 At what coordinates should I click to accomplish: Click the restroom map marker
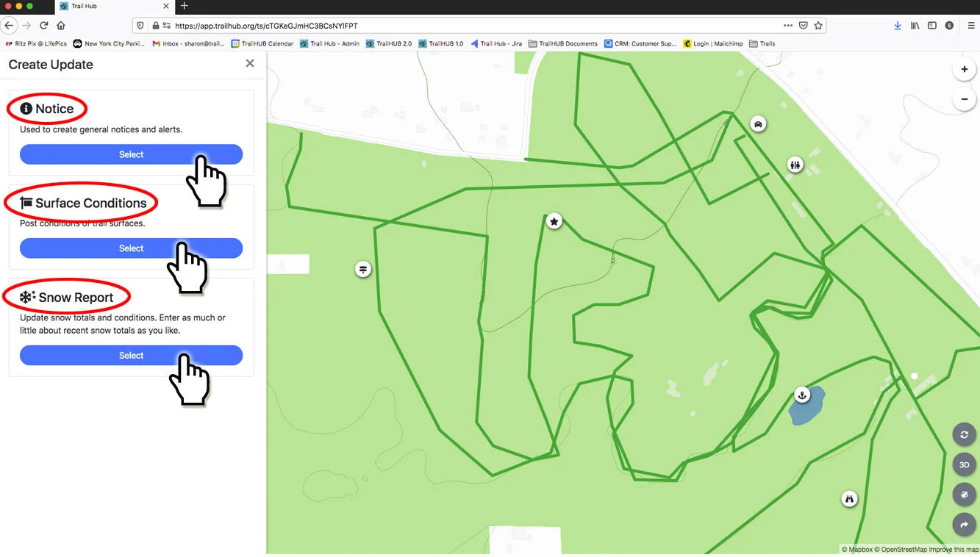point(795,165)
